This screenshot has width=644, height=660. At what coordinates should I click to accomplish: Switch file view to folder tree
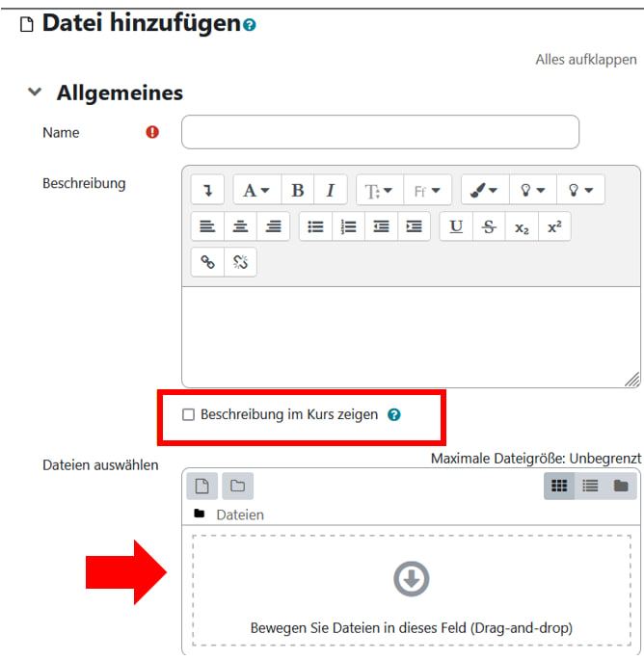point(622,486)
